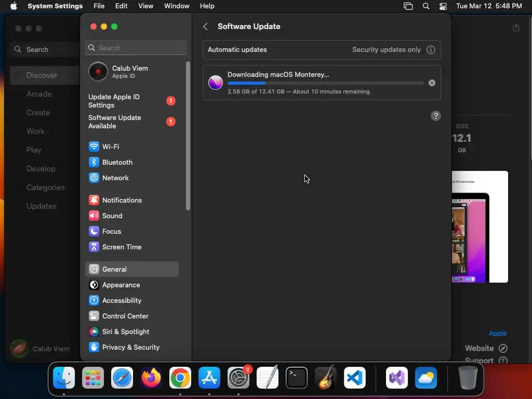Click the App Store search field
This screenshot has height=399, width=532.
(45, 49)
